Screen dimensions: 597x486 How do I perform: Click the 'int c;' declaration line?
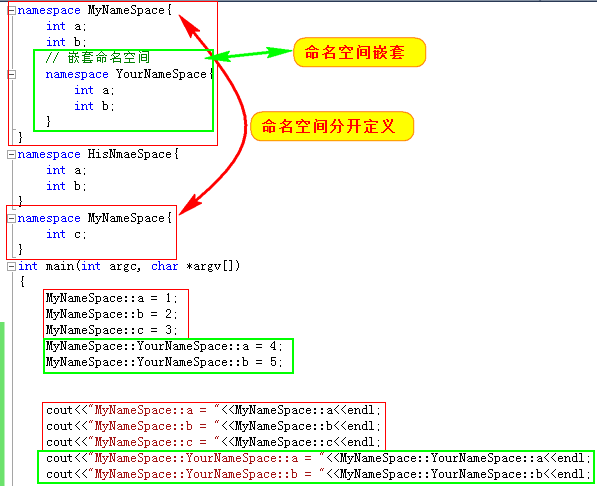67,234
